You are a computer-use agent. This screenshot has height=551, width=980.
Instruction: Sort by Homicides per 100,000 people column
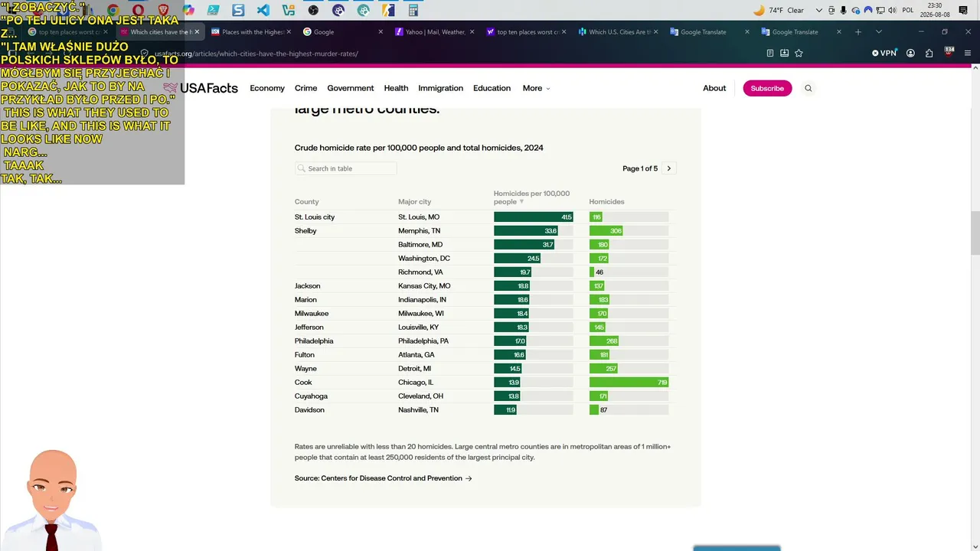tap(531, 197)
